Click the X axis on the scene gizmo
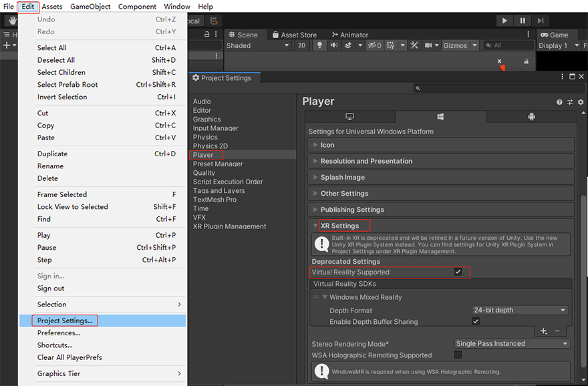This screenshot has height=386, width=588. tap(500, 61)
